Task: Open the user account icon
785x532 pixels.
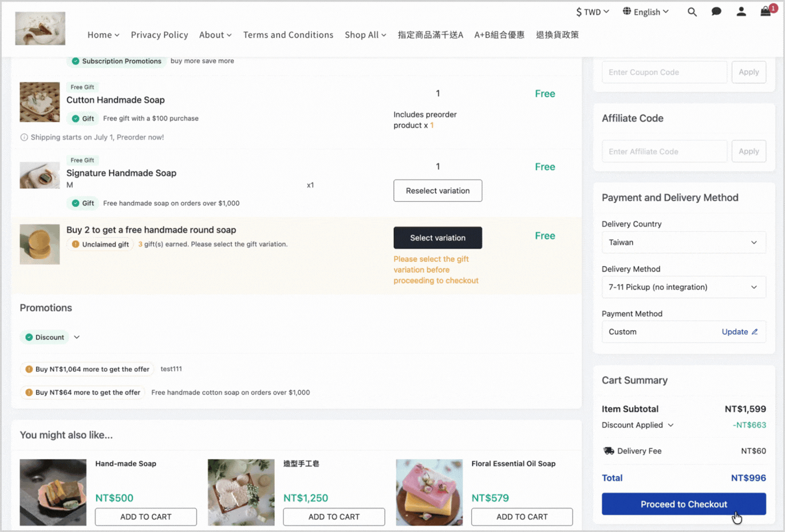Action: pyautogui.click(x=741, y=11)
